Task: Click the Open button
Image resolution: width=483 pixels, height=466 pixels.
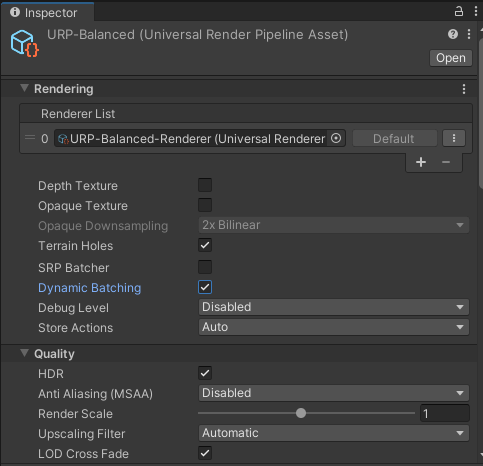Action: [x=451, y=58]
